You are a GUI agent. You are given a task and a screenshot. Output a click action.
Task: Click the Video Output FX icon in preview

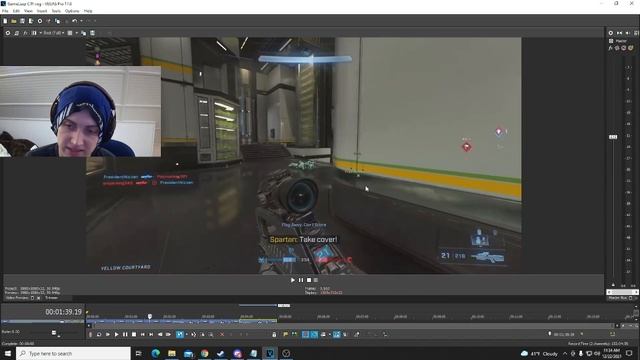pos(25,33)
